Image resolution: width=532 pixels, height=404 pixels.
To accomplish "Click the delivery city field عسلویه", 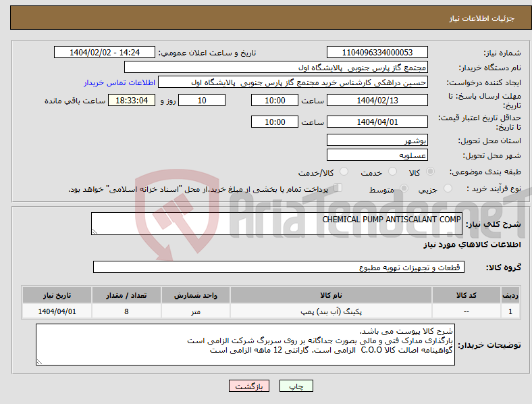I will 377,155.
